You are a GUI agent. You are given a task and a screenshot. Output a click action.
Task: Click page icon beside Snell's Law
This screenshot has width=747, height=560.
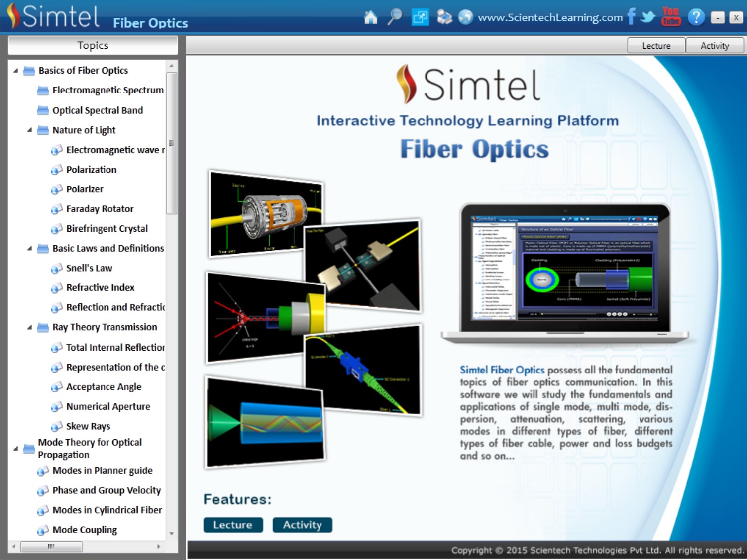click(57, 269)
